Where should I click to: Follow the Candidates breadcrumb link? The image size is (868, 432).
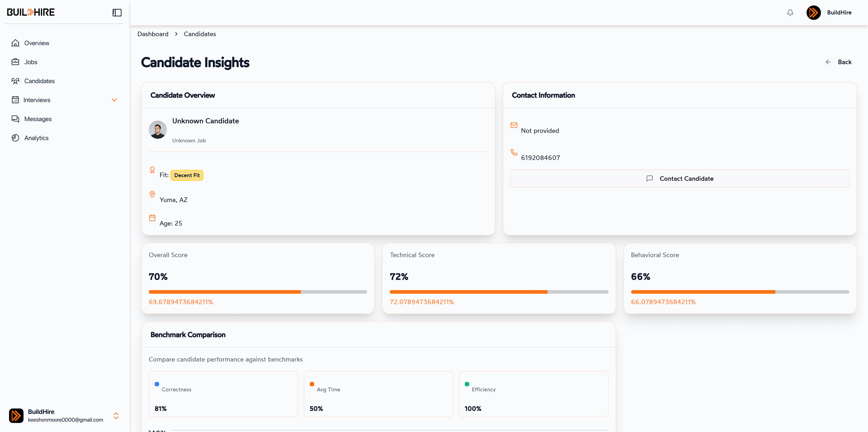pyautogui.click(x=200, y=34)
